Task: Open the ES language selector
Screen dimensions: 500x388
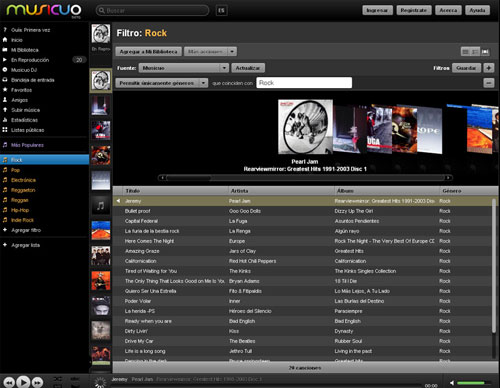Action: (x=221, y=11)
